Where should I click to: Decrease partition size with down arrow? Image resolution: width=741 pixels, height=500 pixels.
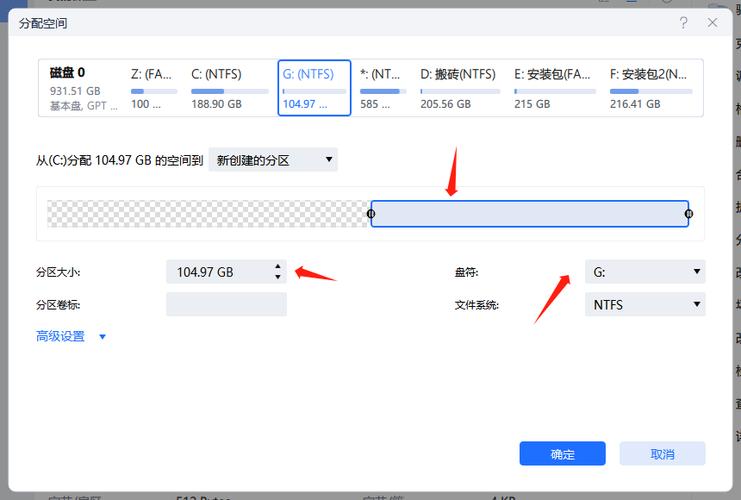coord(278,277)
